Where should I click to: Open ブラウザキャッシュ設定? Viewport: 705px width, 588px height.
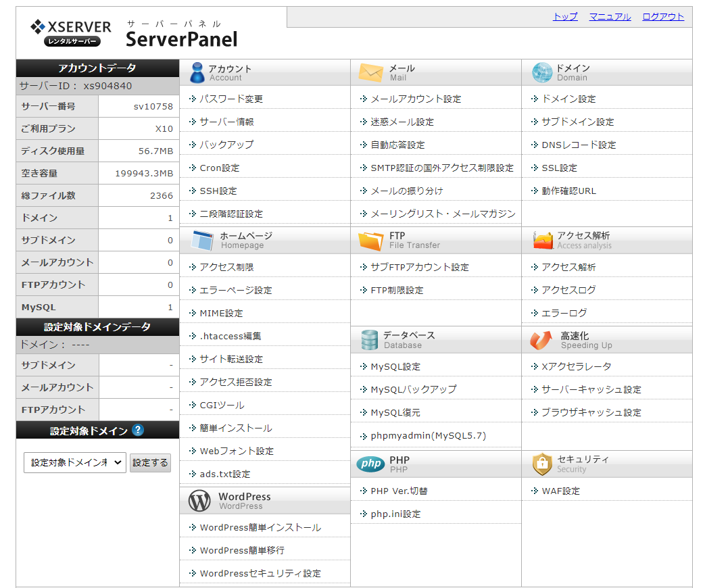tap(591, 412)
